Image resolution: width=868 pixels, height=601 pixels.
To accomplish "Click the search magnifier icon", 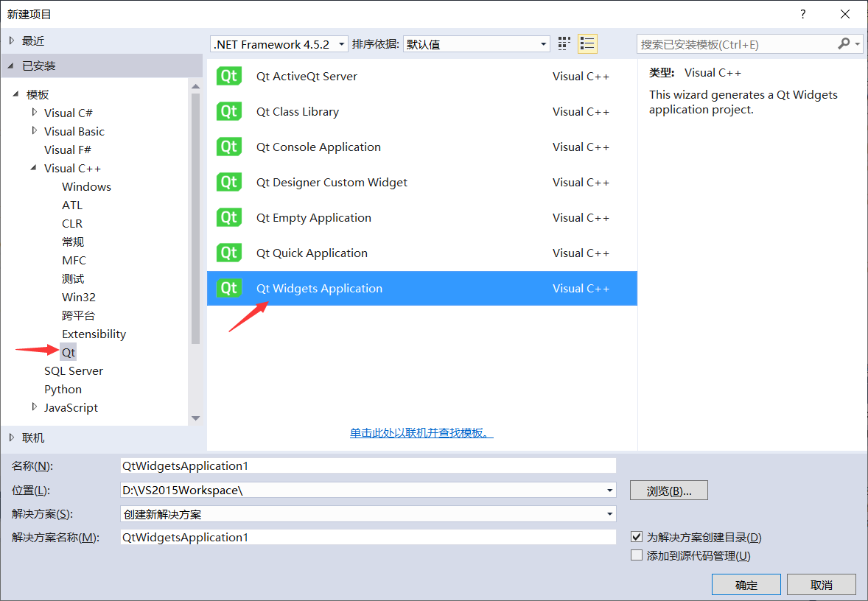I will [844, 43].
